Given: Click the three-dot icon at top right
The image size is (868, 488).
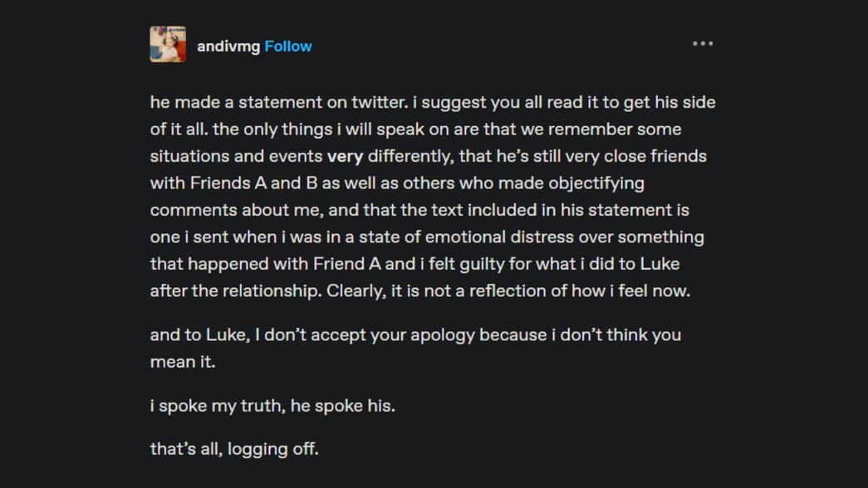Looking at the screenshot, I should [x=703, y=43].
